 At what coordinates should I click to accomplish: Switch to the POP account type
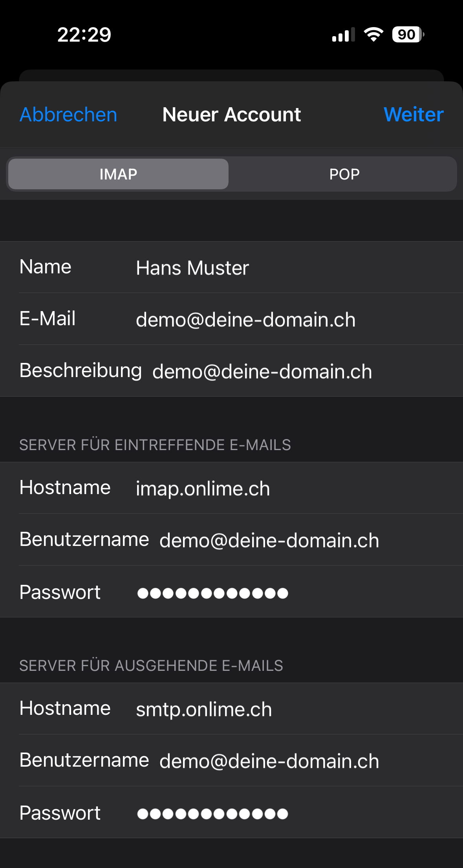pyautogui.click(x=344, y=174)
